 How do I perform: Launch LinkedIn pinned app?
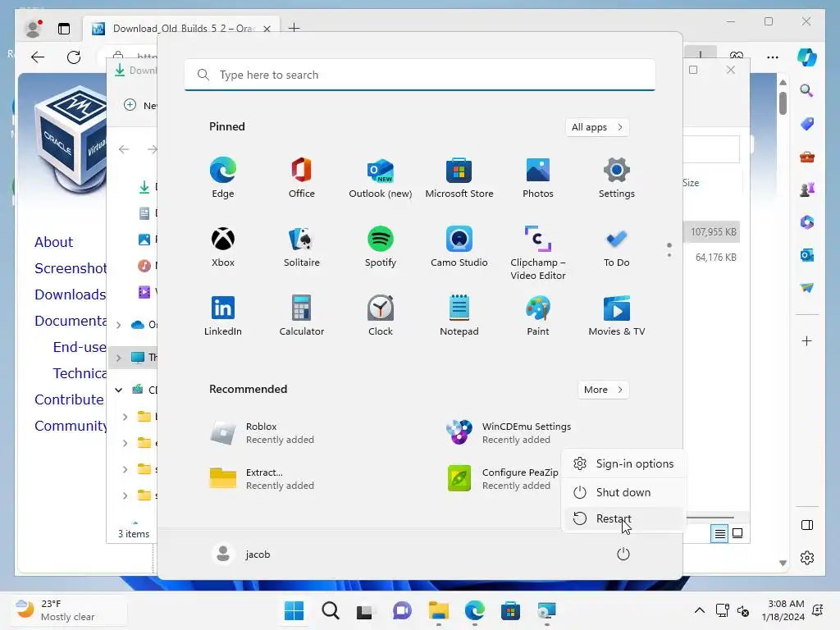coord(223,316)
